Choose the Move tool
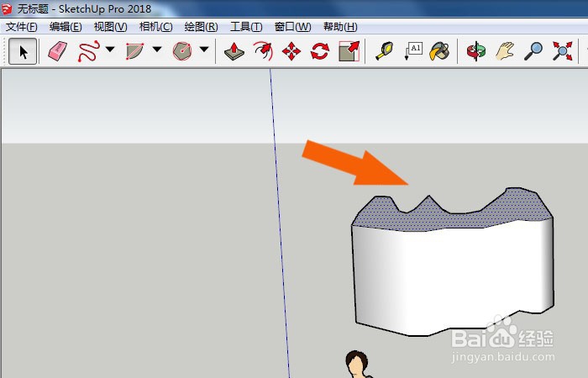 (291, 51)
